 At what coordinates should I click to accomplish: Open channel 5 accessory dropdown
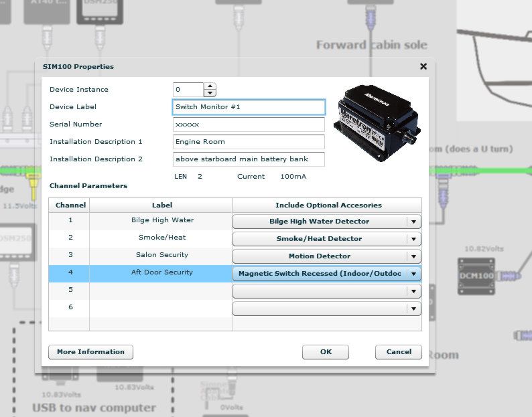coord(327,291)
